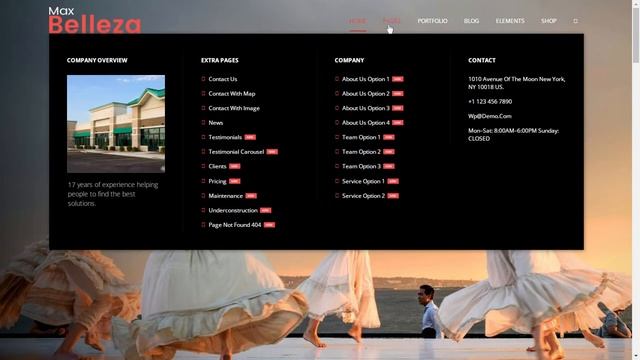
Task: Click the red badge next to Maintenance
Action: click(x=251, y=196)
